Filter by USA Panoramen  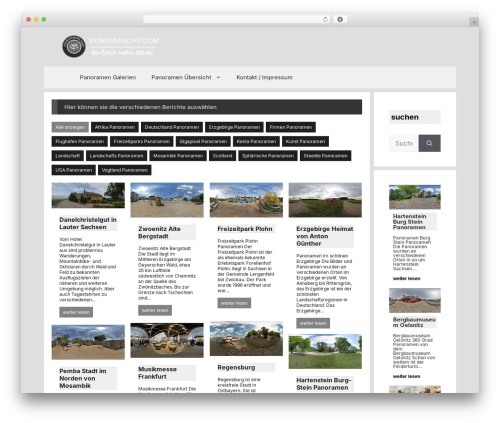[74, 170]
